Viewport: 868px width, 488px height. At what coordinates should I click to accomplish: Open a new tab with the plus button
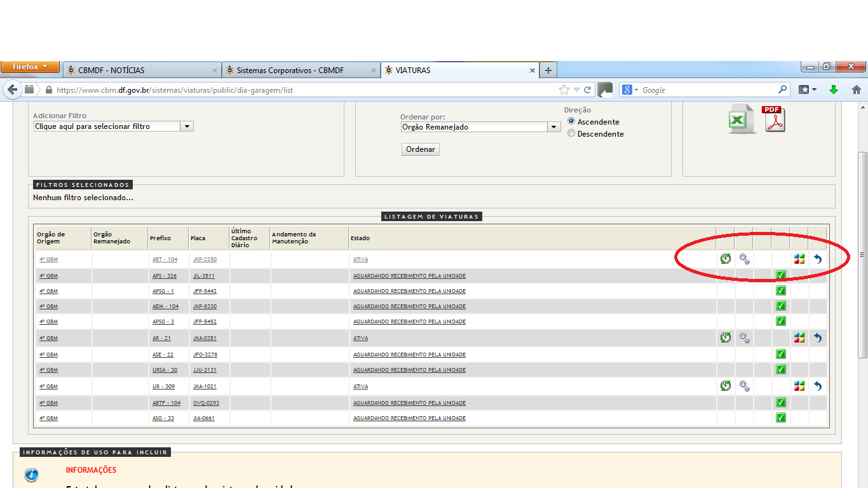click(548, 71)
